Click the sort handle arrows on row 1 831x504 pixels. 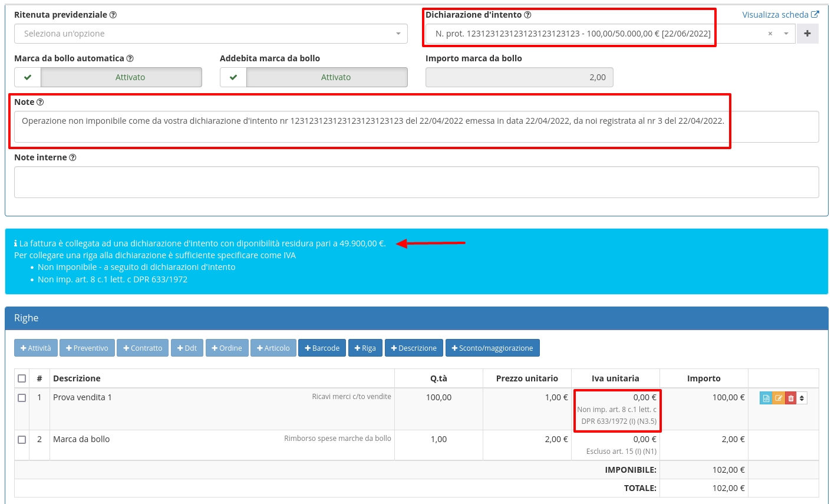(x=802, y=398)
